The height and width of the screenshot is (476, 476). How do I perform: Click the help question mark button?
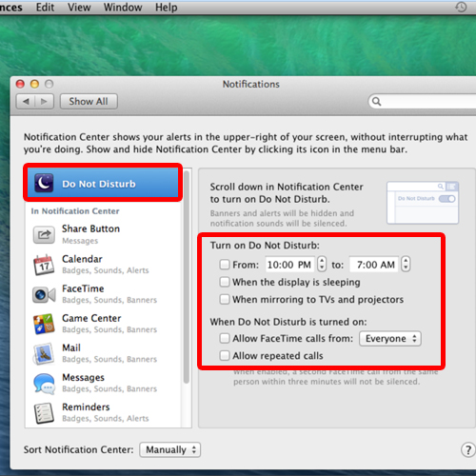[467, 449]
